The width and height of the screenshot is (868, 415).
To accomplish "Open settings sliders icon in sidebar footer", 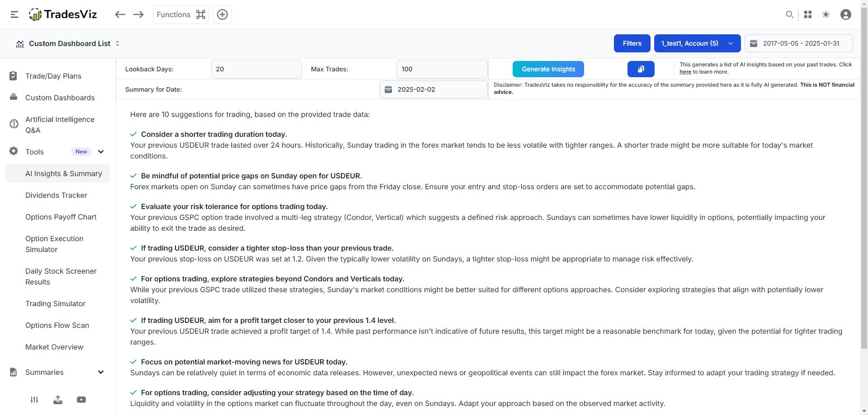I will [34, 400].
